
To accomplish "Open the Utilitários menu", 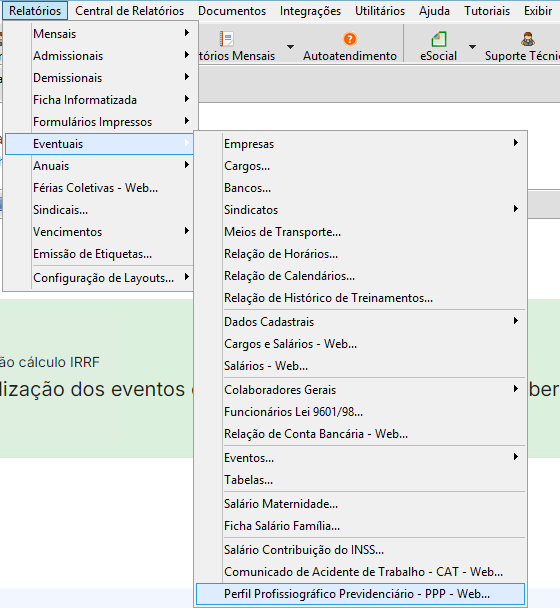I will point(380,10).
